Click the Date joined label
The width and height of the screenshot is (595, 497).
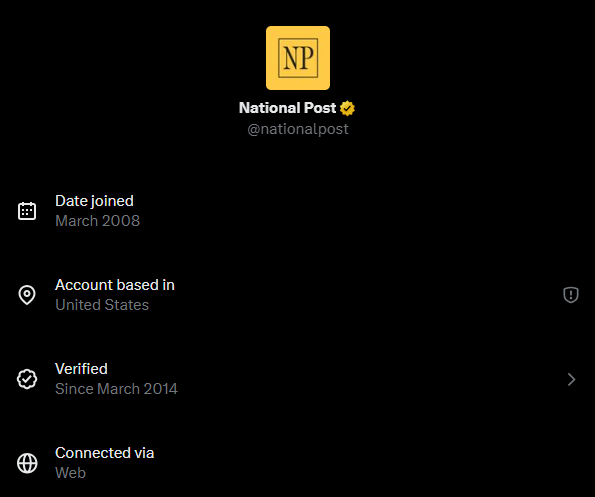coord(94,201)
